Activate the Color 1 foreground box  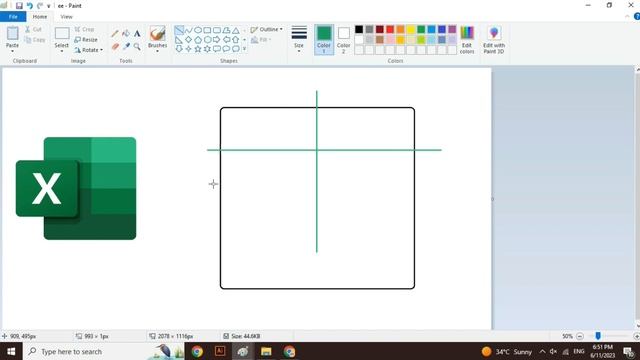click(x=324, y=40)
